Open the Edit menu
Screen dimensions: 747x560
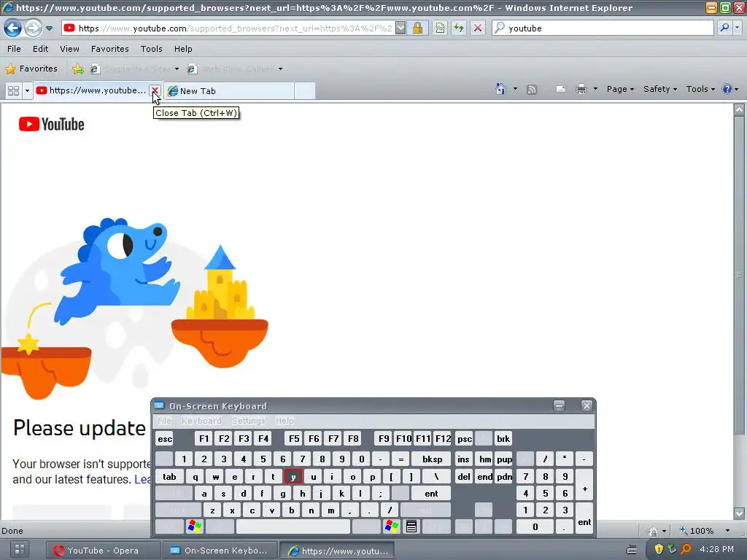[41, 49]
